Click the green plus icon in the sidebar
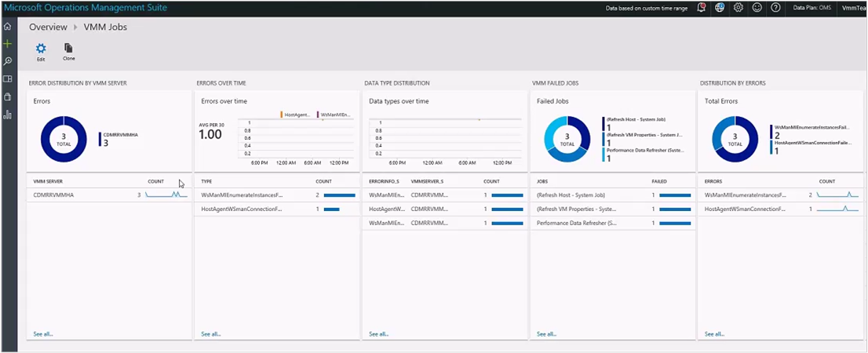This screenshot has width=868, height=353. tap(7, 44)
